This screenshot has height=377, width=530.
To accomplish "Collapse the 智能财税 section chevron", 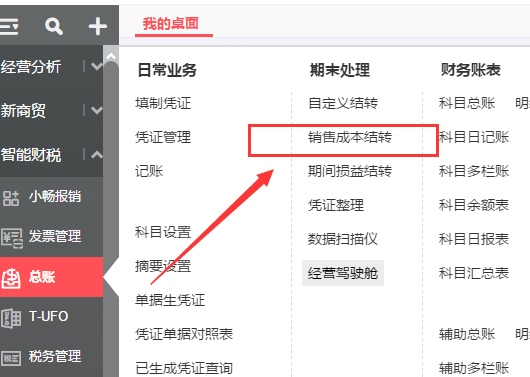I will (x=97, y=155).
